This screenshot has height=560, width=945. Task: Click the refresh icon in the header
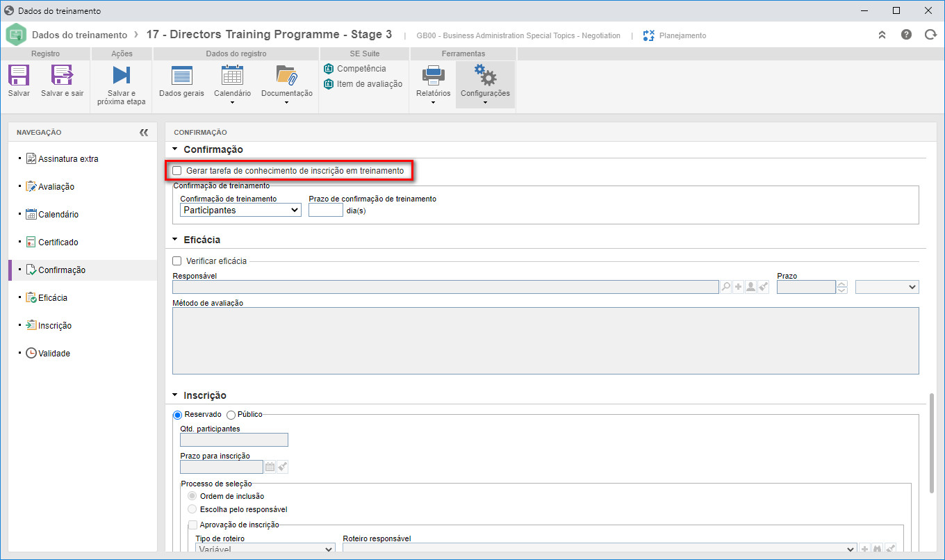click(930, 34)
